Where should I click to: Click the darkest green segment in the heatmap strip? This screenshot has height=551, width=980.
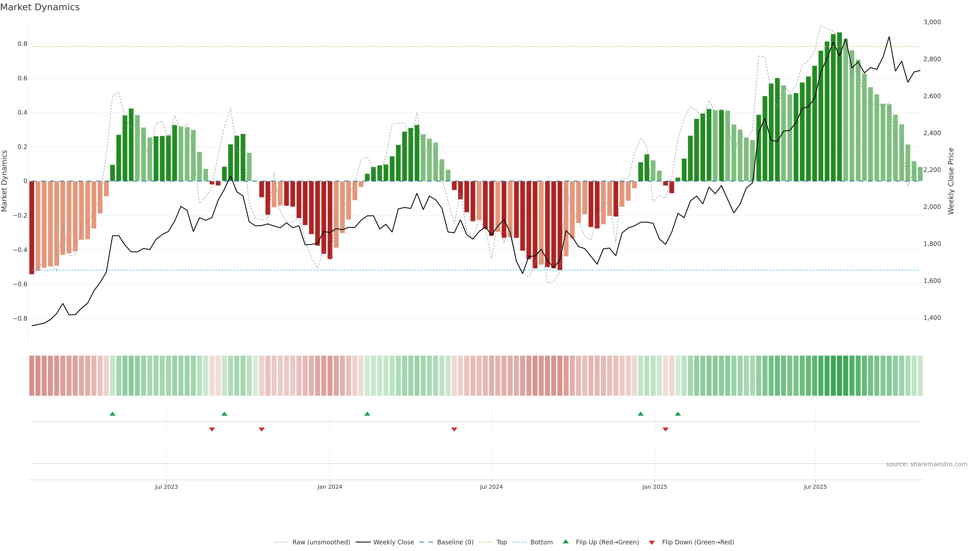[x=840, y=376]
